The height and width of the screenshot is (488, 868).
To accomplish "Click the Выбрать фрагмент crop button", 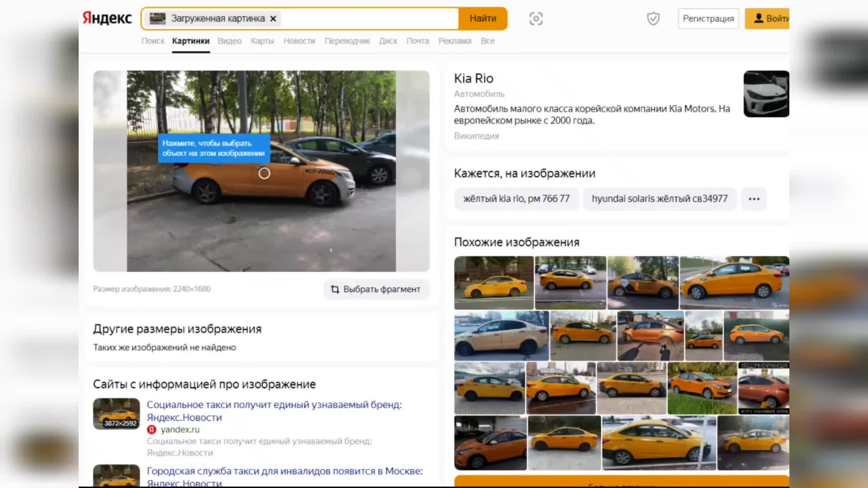I will pos(376,289).
